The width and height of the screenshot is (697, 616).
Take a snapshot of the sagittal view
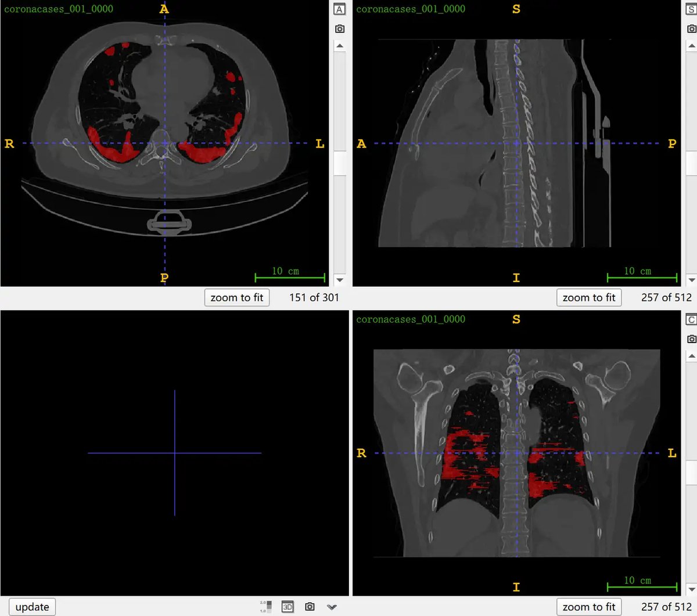click(x=691, y=28)
